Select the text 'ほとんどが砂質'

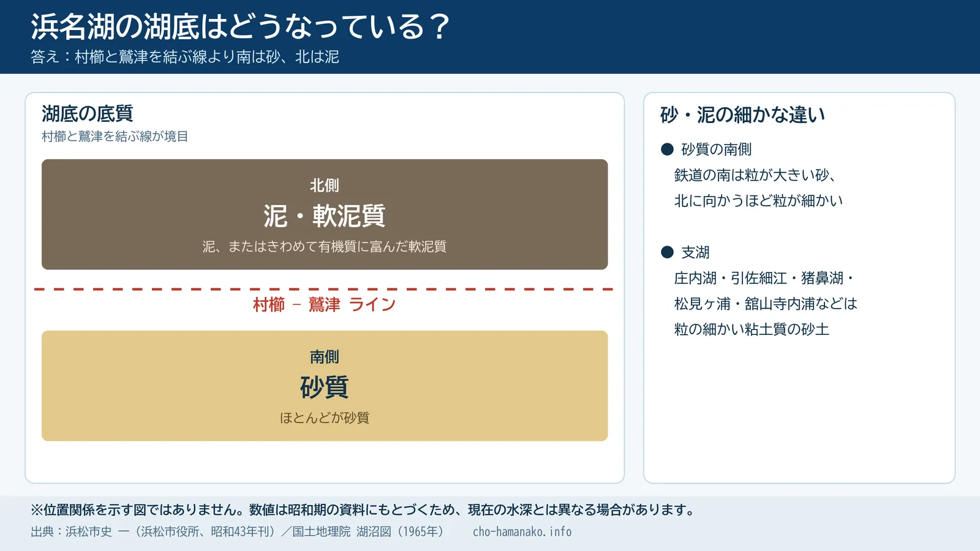pyautogui.click(x=325, y=418)
